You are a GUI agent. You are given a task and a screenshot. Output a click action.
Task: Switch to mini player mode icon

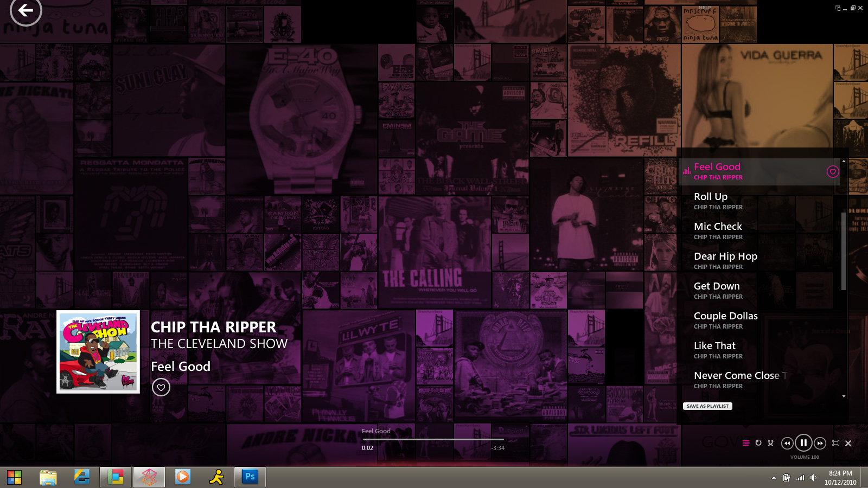point(838,8)
